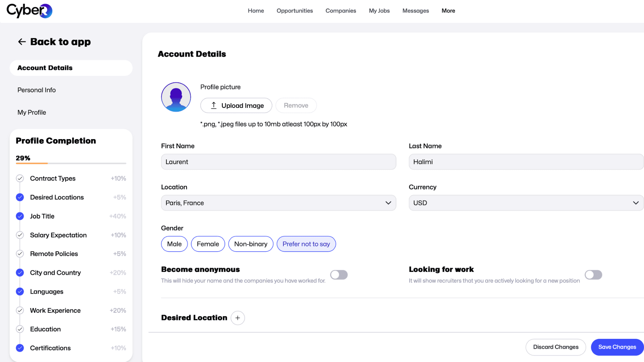Click the Discard Changes button
This screenshot has height=362, width=644.
tap(555, 347)
